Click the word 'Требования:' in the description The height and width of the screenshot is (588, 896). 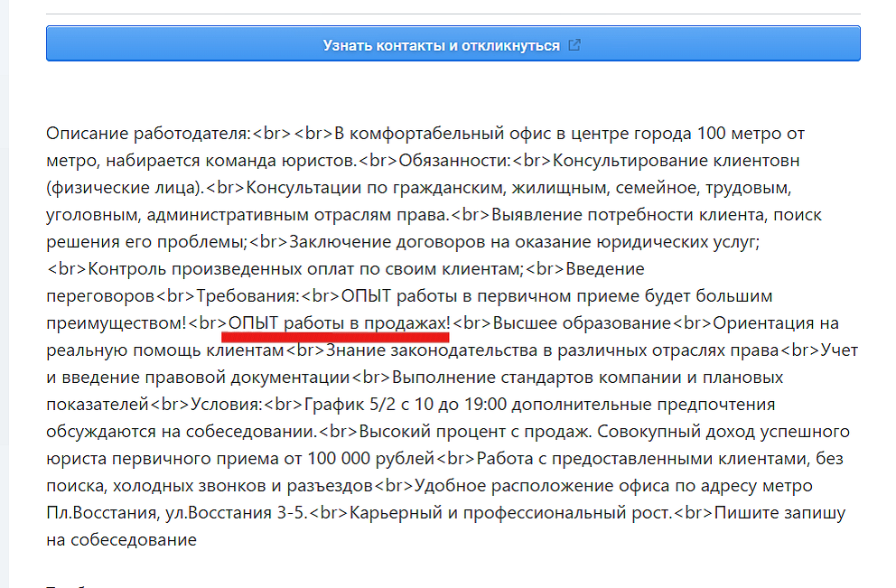coord(248,295)
